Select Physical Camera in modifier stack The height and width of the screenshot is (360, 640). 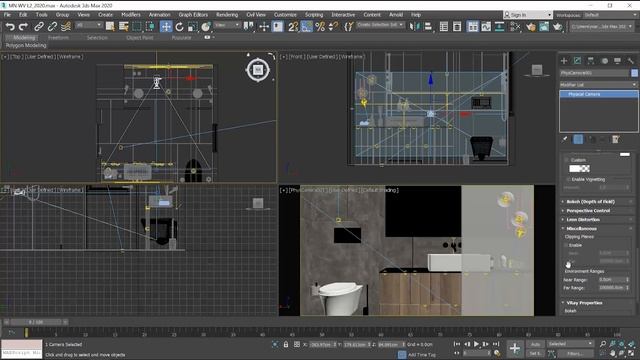[x=598, y=94]
